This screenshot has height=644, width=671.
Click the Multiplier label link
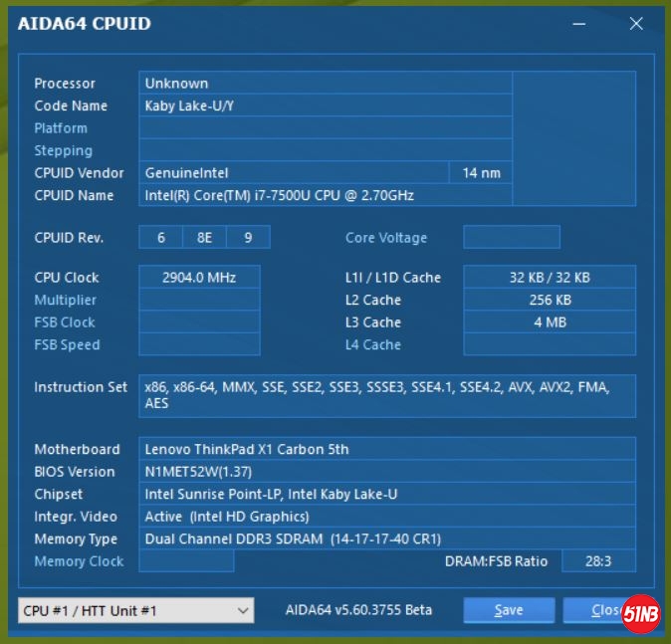pyautogui.click(x=65, y=300)
